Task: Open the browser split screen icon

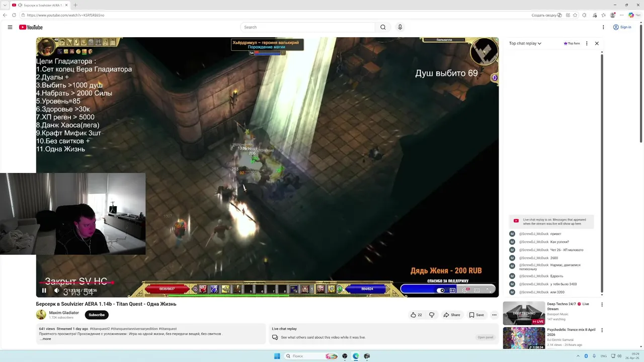Action: tap(567, 15)
